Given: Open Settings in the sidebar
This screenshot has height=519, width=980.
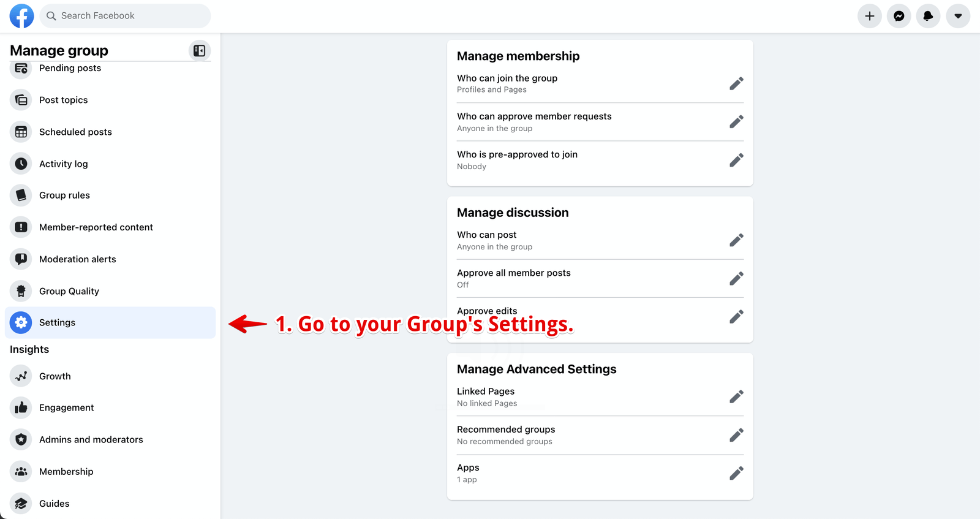Looking at the screenshot, I should tap(57, 323).
